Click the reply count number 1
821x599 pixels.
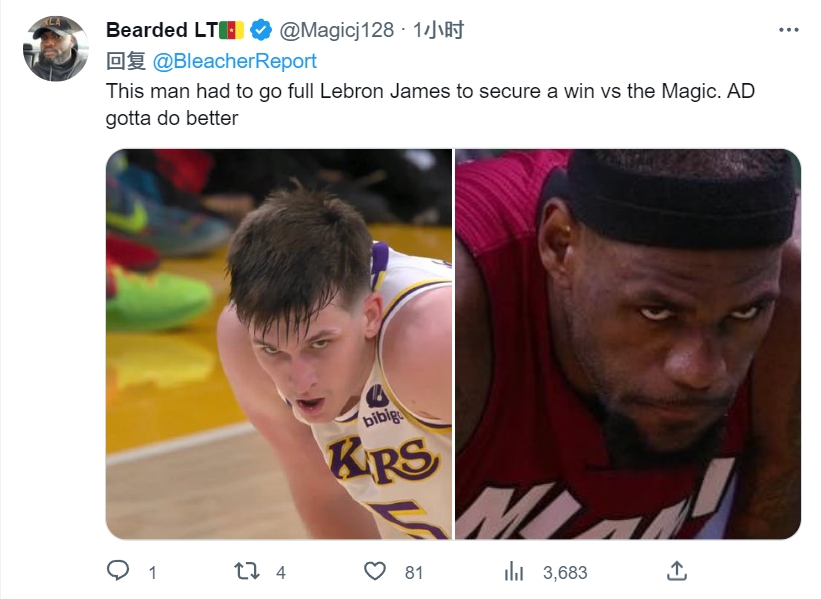coord(152,573)
